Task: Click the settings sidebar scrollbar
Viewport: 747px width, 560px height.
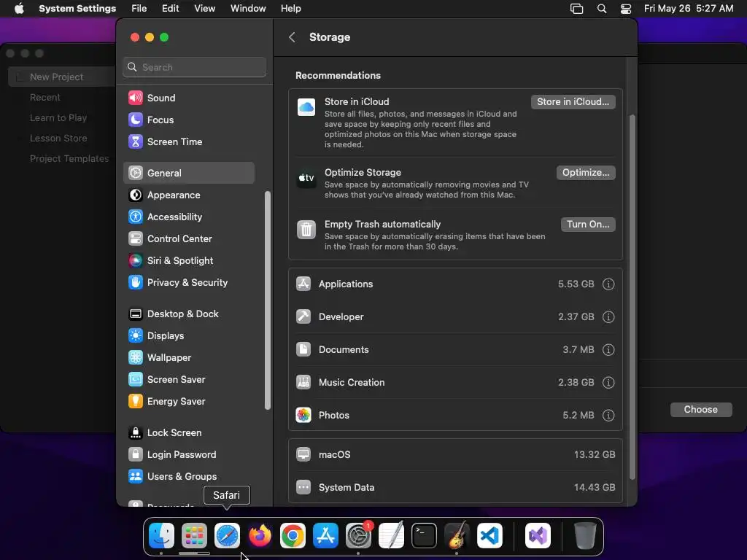Action: point(267,300)
